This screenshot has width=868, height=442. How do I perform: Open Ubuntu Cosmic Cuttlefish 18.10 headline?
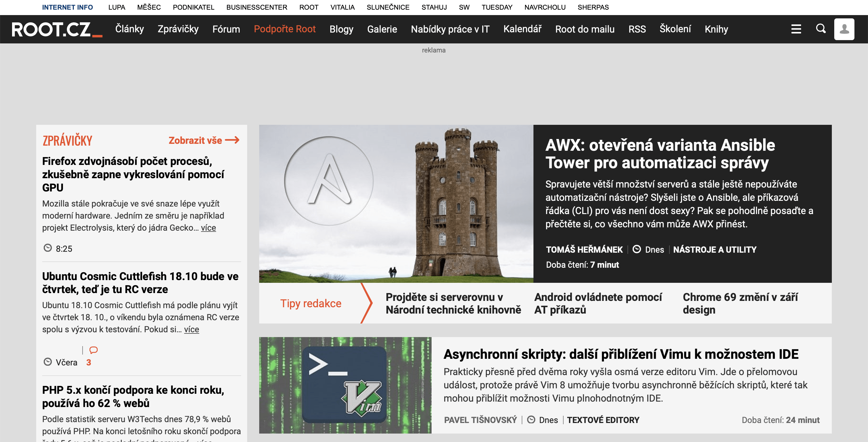[x=140, y=283]
